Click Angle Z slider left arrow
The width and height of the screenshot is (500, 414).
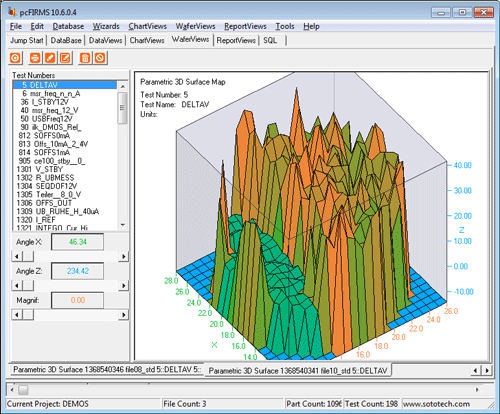17,285
